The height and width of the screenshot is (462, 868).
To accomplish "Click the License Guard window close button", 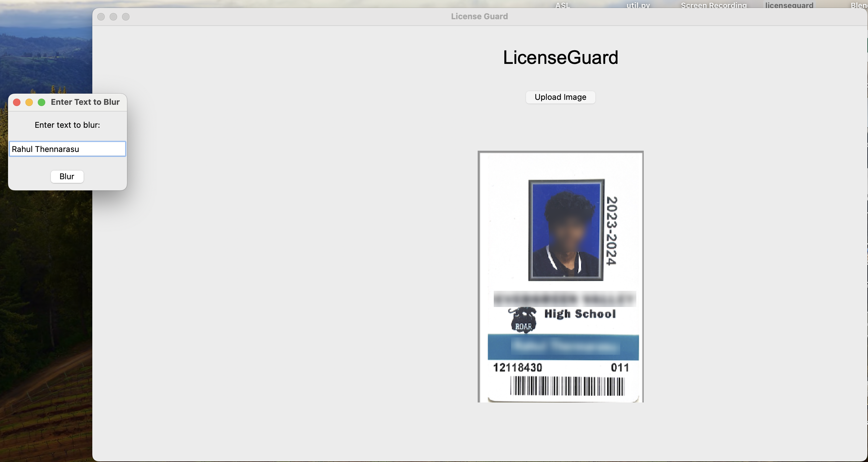I will [101, 17].
